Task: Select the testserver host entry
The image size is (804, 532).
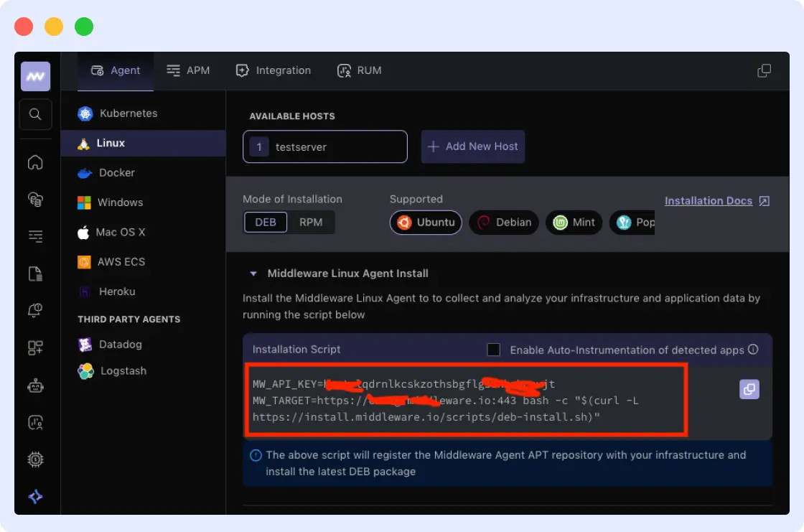Action: coord(324,146)
